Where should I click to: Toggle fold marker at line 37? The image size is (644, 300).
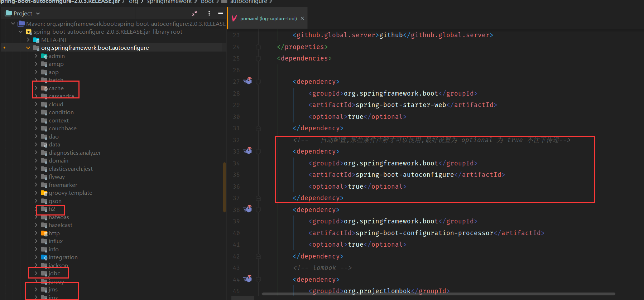[258, 198]
